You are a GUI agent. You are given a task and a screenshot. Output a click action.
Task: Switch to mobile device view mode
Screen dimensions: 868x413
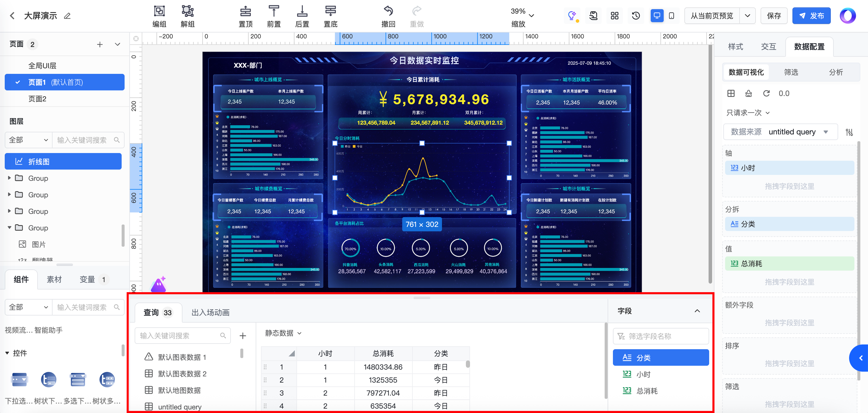pyautogui.click(x=671, y=16)
